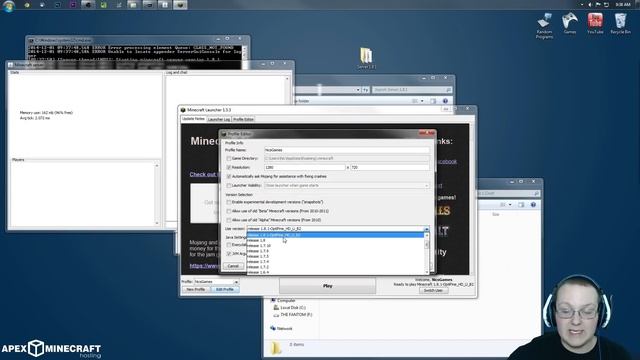Screen dimensions: 640x360
Task: Click Players list scrollbar in server GUI
Action: point(157,194)
